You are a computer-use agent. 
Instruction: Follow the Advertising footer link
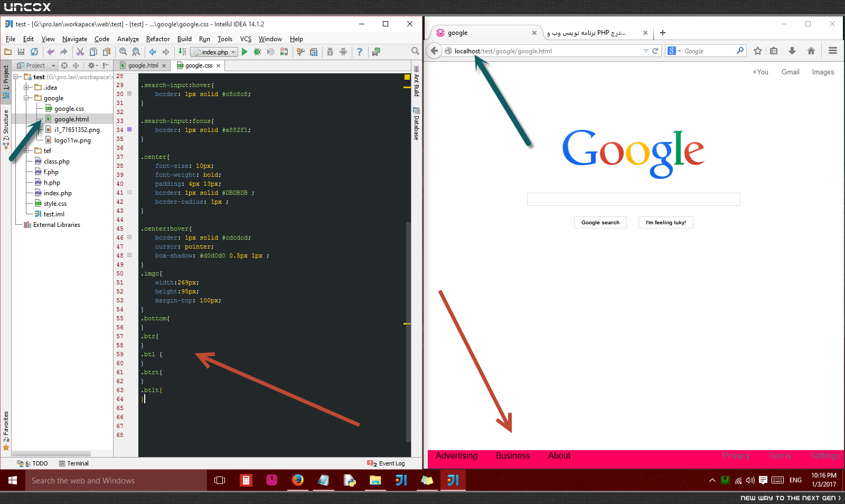pos(457,456)
